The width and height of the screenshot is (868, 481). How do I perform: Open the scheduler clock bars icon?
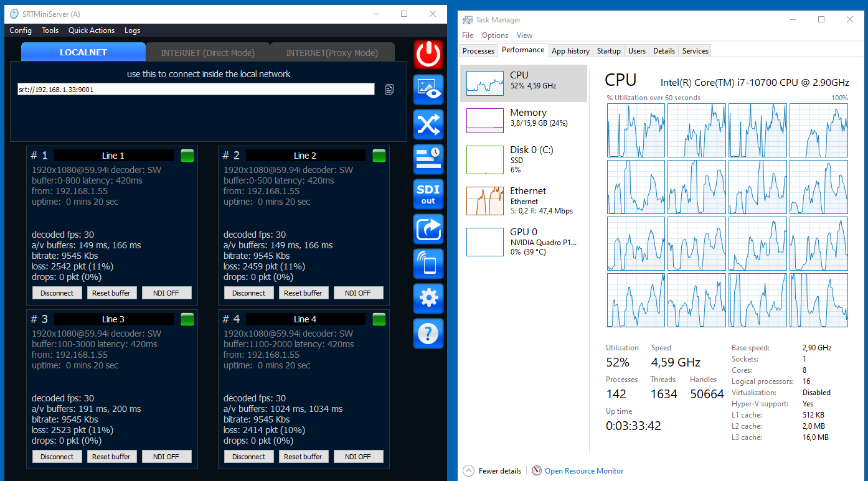(x=428, y=159)
